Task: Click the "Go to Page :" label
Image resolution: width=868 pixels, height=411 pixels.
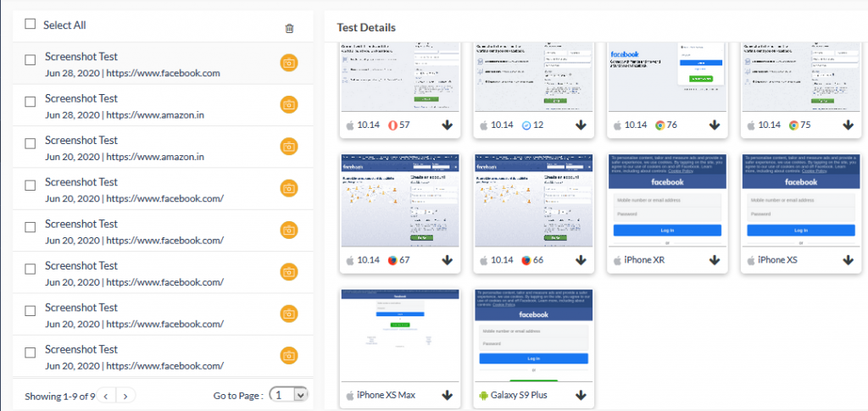Action: (238, 396)
